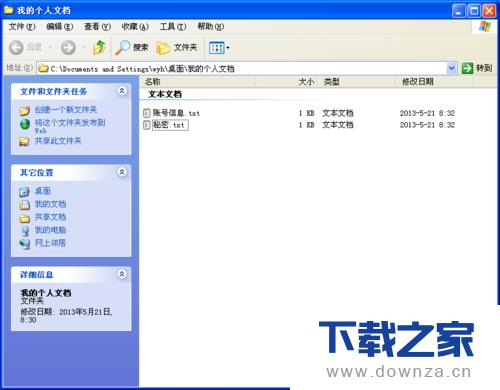Expand the address bar dropdown
Image resolution: width=500 pixels, height=390 pixels.
(451, 68)
